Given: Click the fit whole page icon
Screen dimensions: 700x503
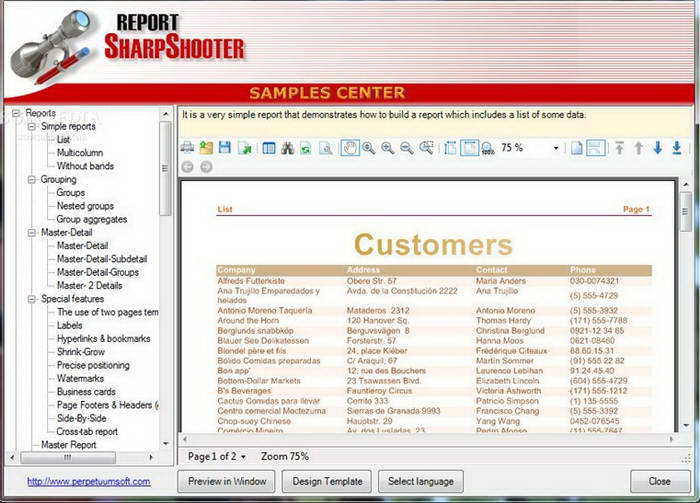Looking at the screenshot, I should tap(450, 148).
